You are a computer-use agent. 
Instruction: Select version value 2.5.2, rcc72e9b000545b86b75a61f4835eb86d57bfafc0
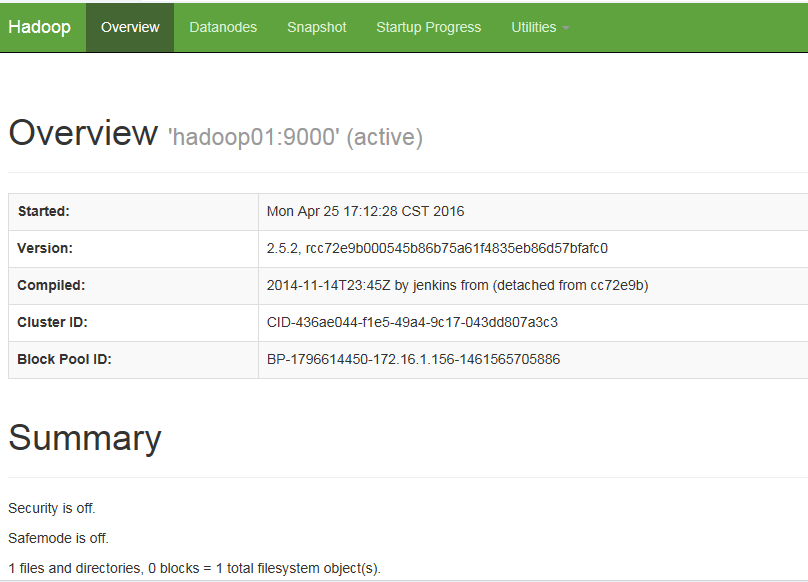pos(437,248)
